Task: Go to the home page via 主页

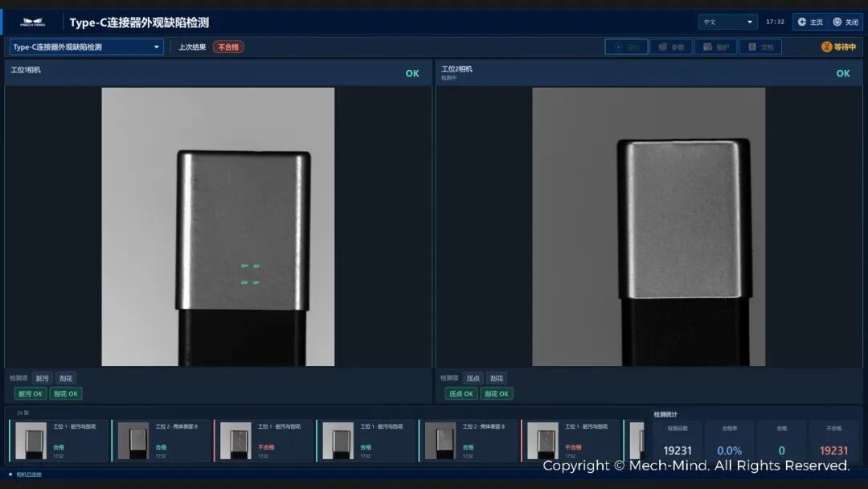Action: (x=810, y=23)
